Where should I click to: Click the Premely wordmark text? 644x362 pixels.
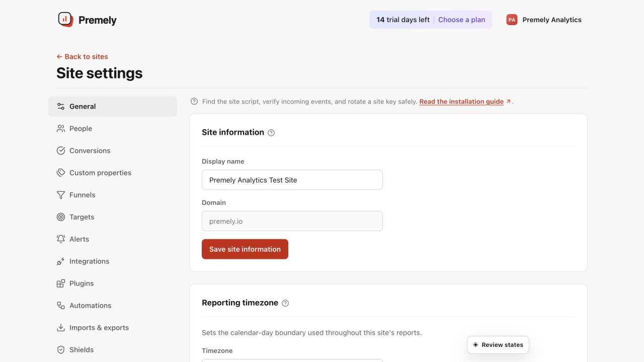[98, 20]
